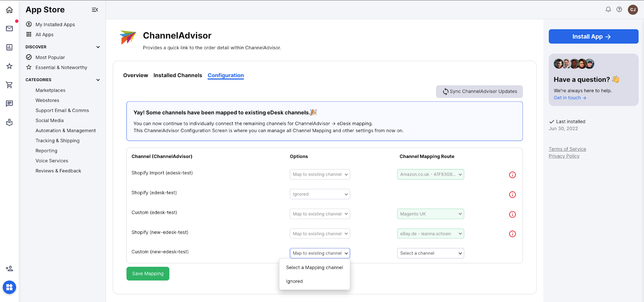Open Ignored dropdown for Shopify (edesk-test)
644x302 pixels.
click(320, 194)
